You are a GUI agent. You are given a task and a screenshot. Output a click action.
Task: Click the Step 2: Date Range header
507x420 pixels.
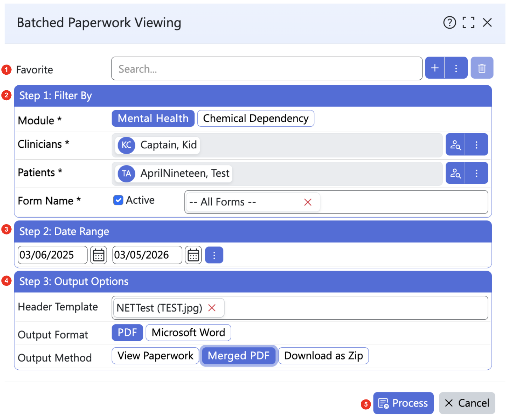point(253,232)
